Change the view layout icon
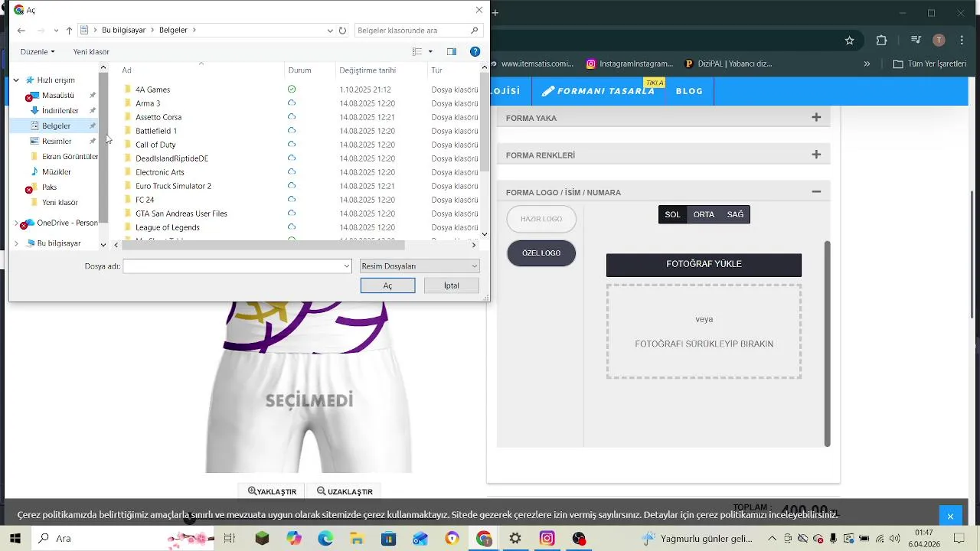980x551 pixels. 417,52
